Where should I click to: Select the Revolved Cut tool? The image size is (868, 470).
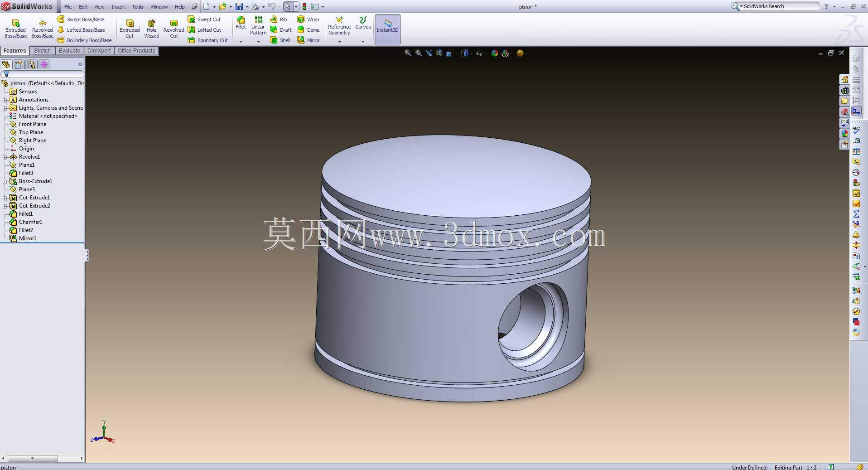pyautogui.click(x=174, y=29)
